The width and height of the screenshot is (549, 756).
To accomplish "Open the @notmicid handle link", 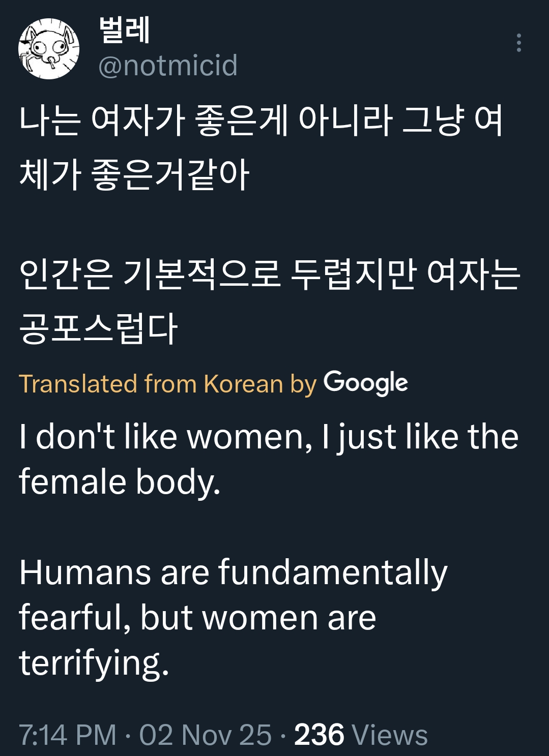I will (168, 65).
